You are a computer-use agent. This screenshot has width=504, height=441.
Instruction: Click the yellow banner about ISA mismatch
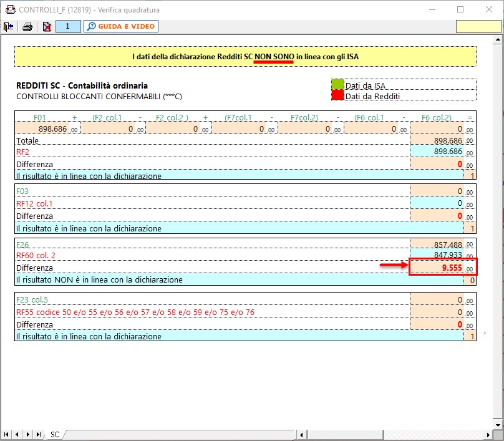pyautogui.click(x=245, y=57)
